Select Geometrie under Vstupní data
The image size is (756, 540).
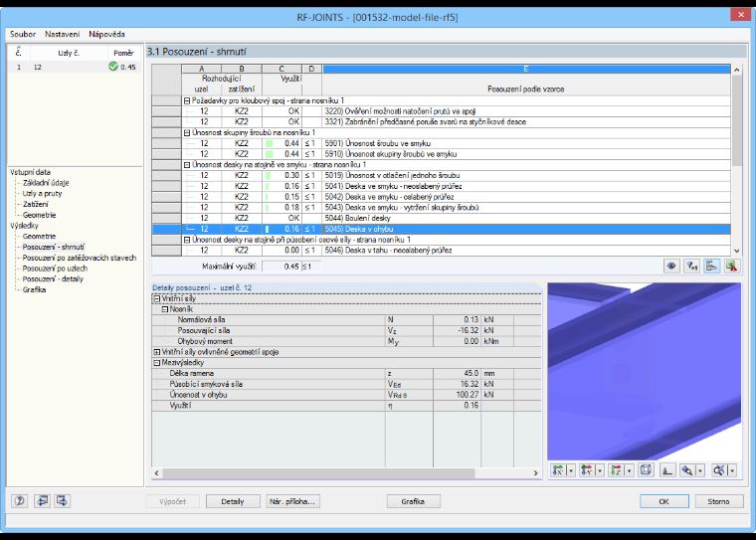coord(39,215)
